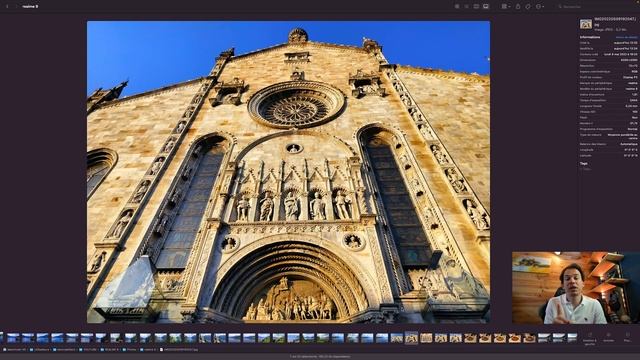Switch Finder to icon view

(457, 7)
